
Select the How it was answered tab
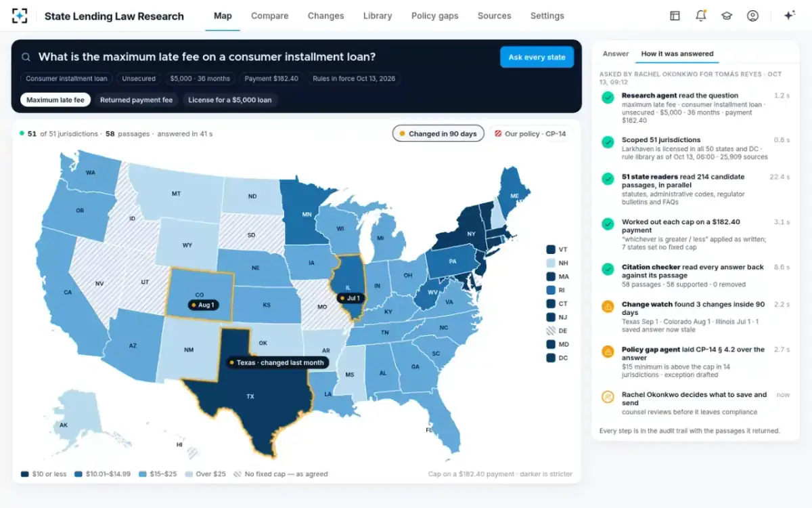677,54
